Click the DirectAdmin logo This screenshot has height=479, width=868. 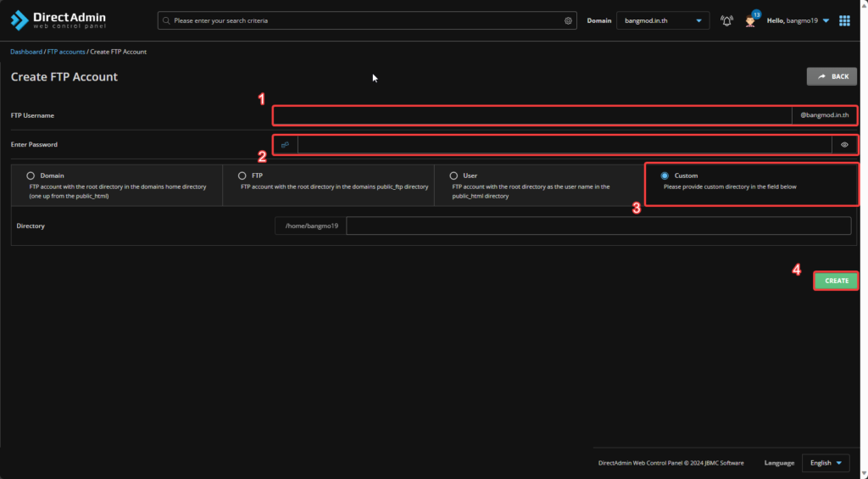pyautogui.click(x=58, y=20)
